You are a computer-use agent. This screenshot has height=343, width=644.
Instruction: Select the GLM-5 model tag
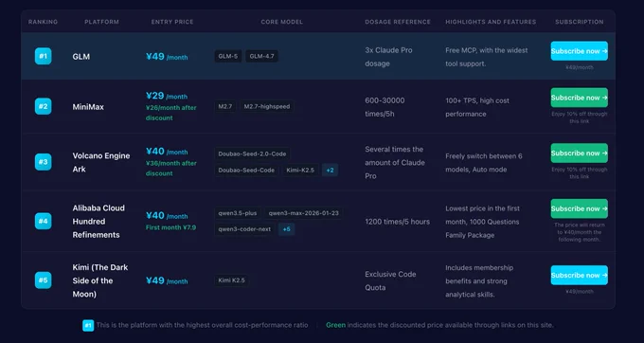[228, 56]
